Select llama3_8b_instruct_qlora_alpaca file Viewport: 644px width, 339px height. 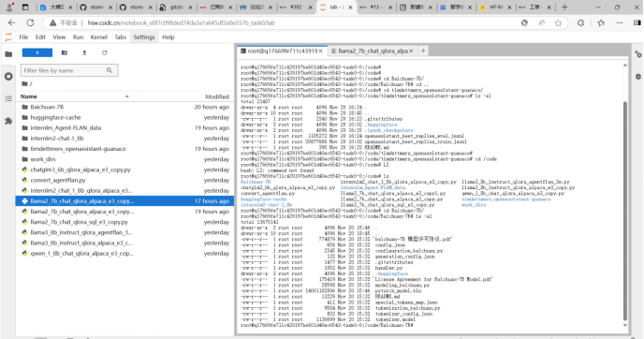(124, 243)
